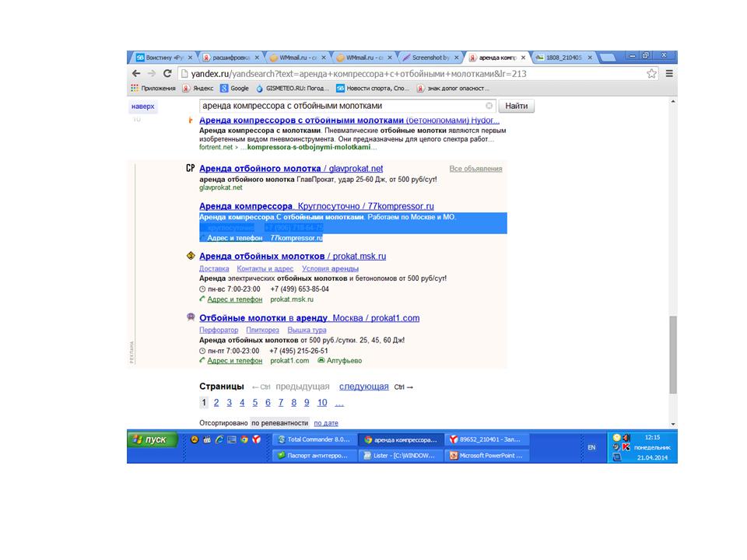Screen dimensions: 747x560
Task: Open Отбойные молотки в аренду prokat1.com ad
Action: (309, 318)
